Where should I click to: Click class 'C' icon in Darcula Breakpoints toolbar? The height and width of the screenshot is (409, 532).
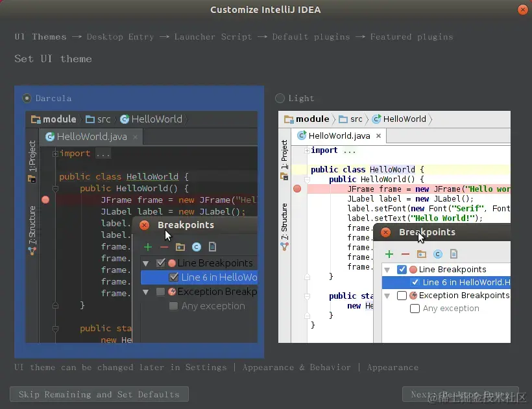click(197, 247)
